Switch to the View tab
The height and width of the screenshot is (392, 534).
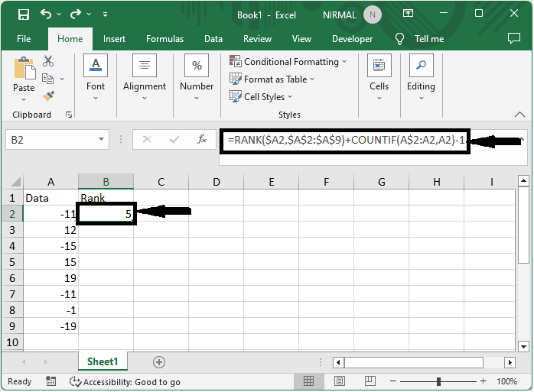(301, 39)
